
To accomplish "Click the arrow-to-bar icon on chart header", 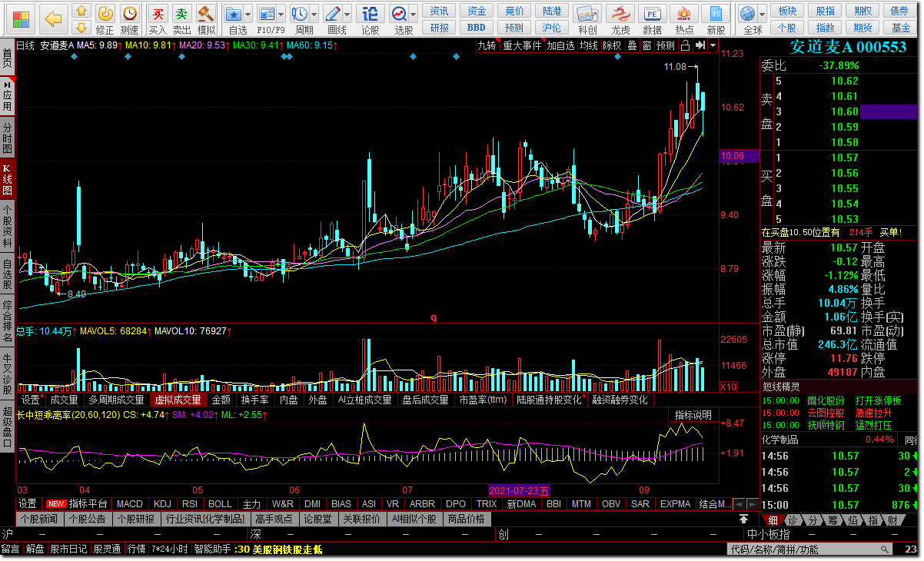I will tap(700, 45).
